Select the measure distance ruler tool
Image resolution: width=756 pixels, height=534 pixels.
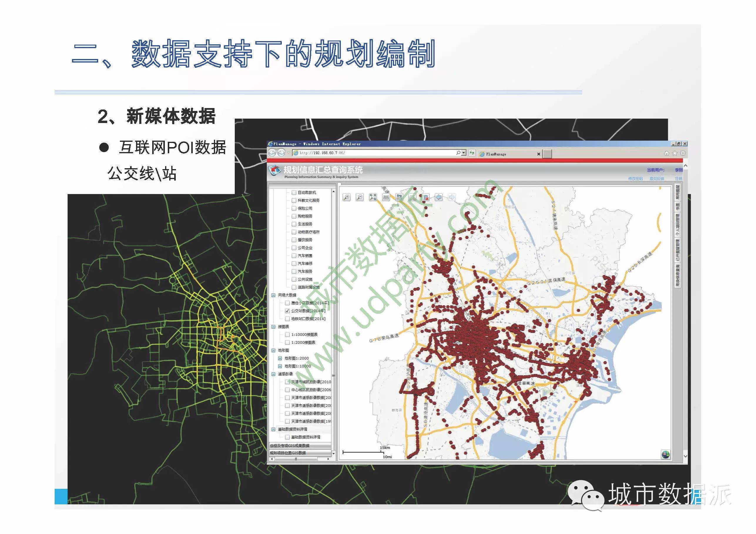click(x=386, y=197)
